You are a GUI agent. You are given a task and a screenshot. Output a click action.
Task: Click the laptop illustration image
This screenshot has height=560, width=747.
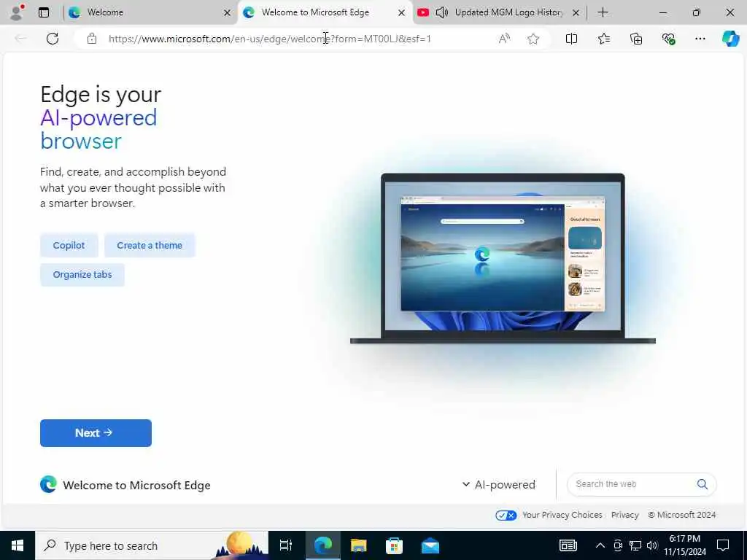503,259
